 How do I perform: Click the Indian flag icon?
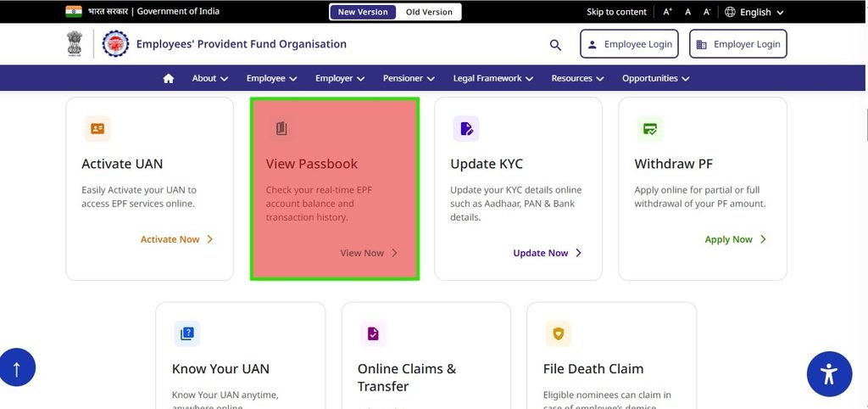(x=74, y=12)
